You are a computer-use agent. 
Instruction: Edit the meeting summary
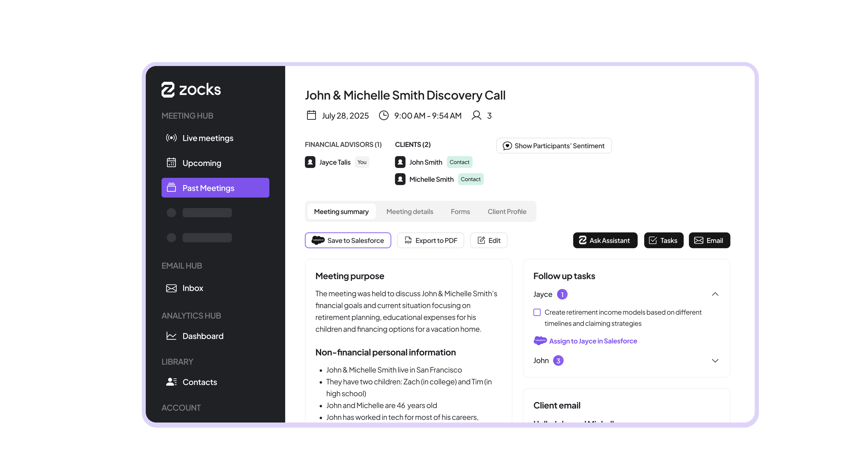click(489, 240)
